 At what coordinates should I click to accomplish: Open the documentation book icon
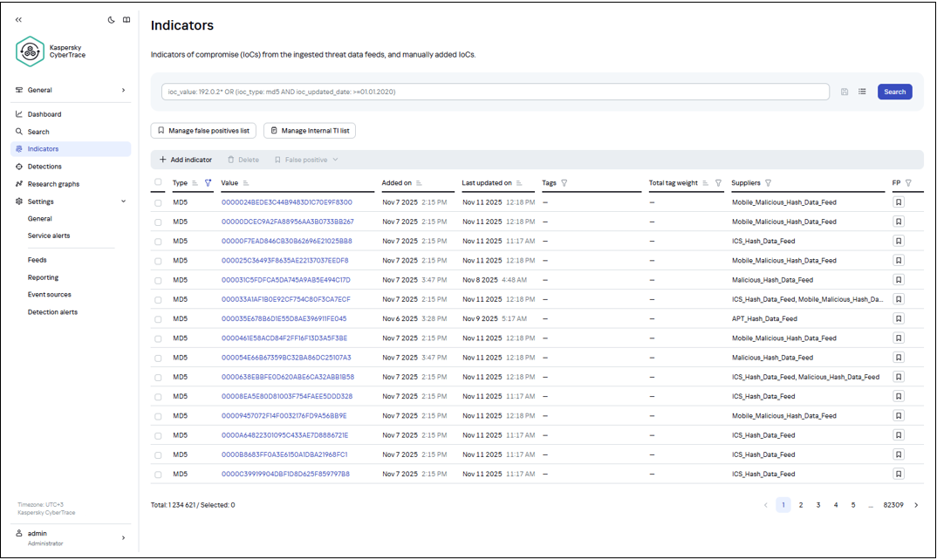click(127, 20)
